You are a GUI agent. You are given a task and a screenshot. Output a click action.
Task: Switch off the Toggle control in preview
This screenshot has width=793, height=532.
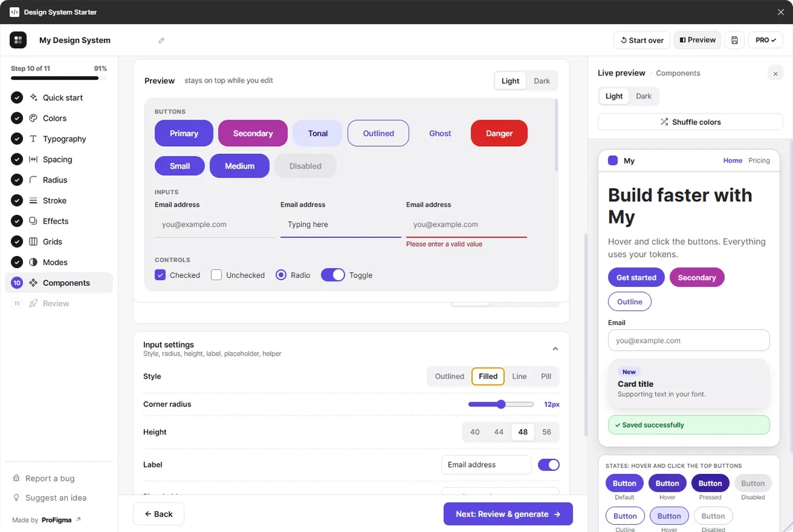pyautogui.click(x=332, y=275)
